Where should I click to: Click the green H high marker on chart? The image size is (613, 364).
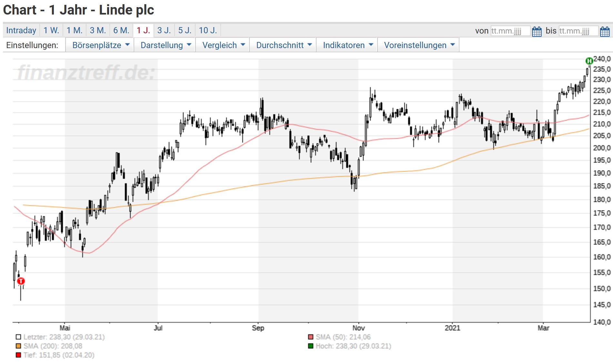[589, 61]
